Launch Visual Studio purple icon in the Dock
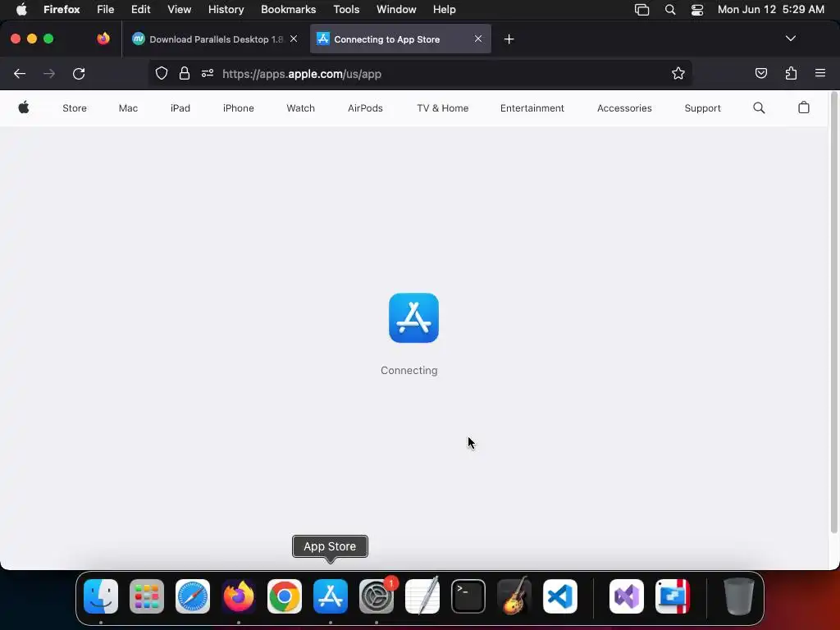Screen dimensions: 840x630 (x=626, y=596)
